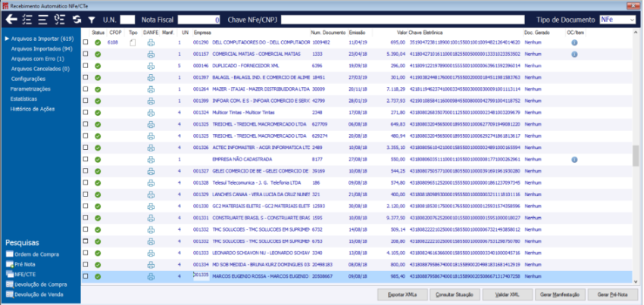Viewport: 644px width, 305px height.
Task: Select checkbox for LANCHES CANAA row
Action: point(86,194)
